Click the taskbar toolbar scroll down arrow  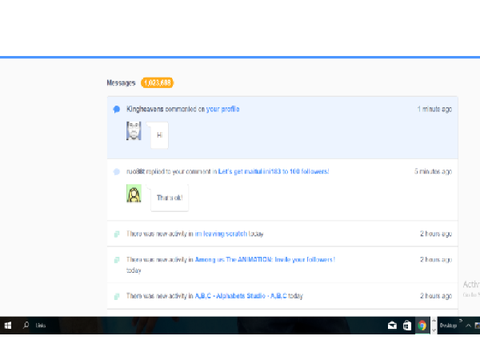point(434,330)
